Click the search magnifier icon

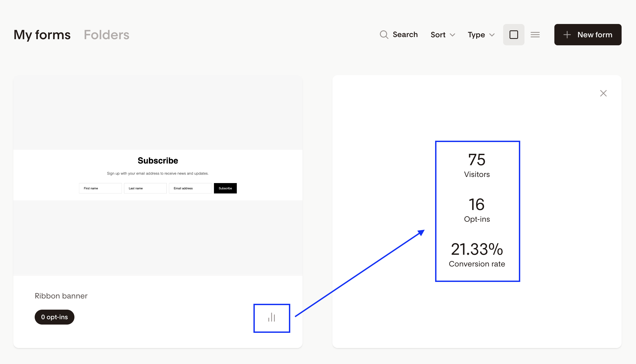tap(384, 35)
